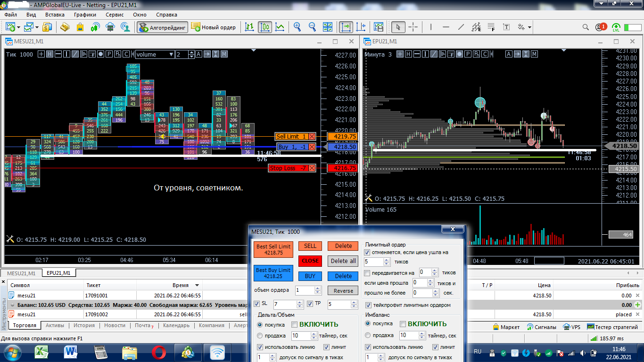The height and width of the screenshot is (362, 644).
Task: Enable the 'передвигается на' checkbox
Action: coord(368,273)
